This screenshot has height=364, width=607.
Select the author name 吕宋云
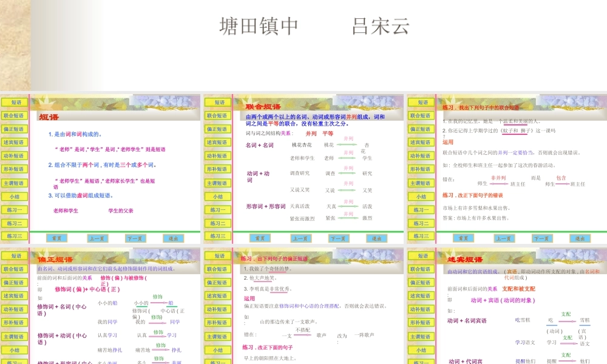tap(381, 26)
